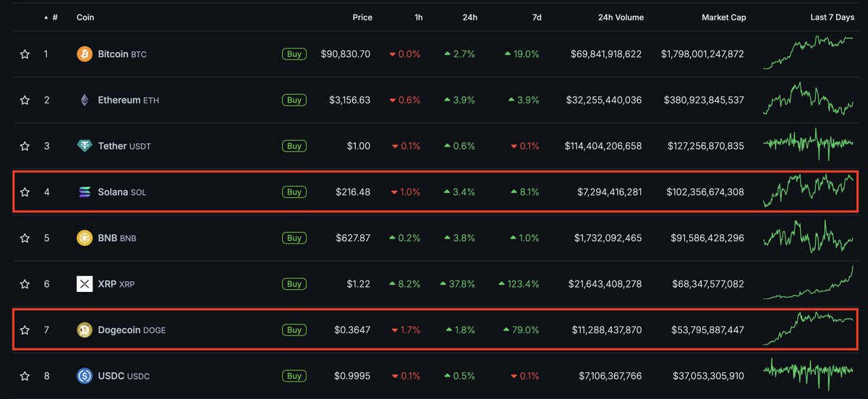Open Ethereum 7-day sparkline chart

coord(809,99)
